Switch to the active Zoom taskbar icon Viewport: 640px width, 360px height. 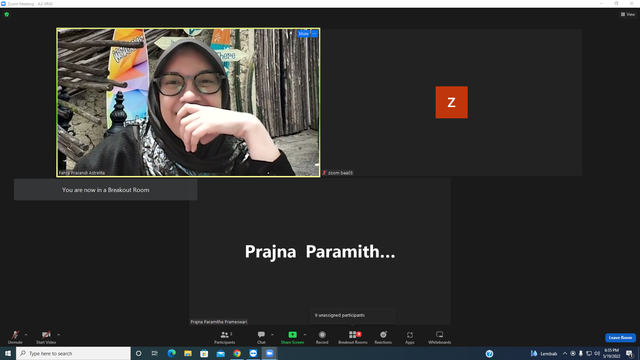point(269,353)
